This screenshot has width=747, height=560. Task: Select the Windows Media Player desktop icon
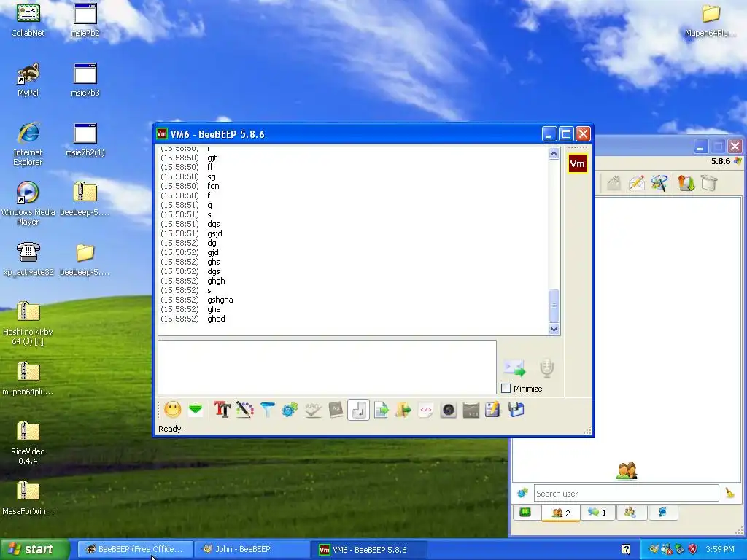tap(28, 204)
